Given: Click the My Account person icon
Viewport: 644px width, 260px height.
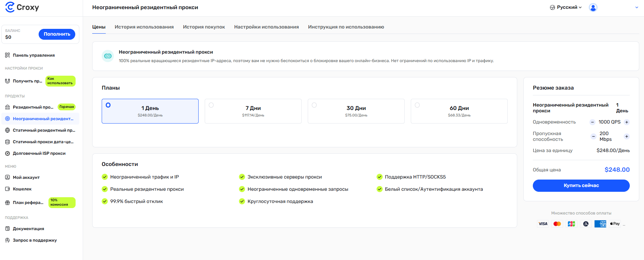Looking at the screenshot, I should click(x=7, y=178).
